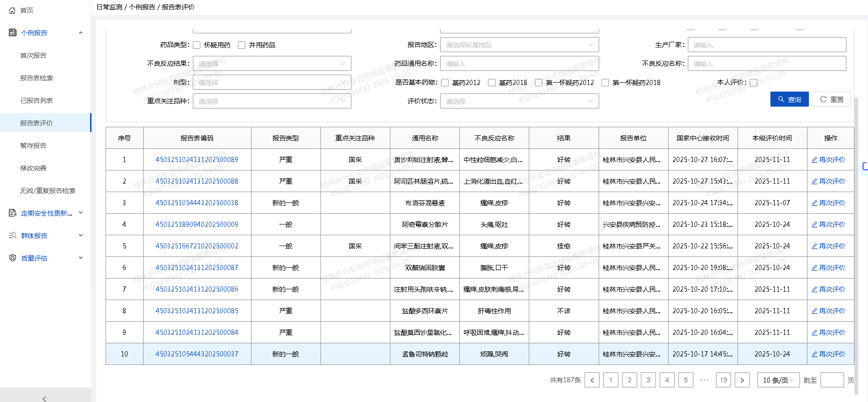This screenshot has width=868, height=402.
Task: Click the blue 查询 search button
Action: 789,99
